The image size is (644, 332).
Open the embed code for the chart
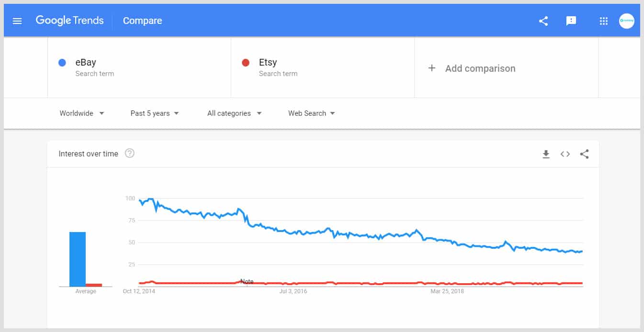[565, 154]
